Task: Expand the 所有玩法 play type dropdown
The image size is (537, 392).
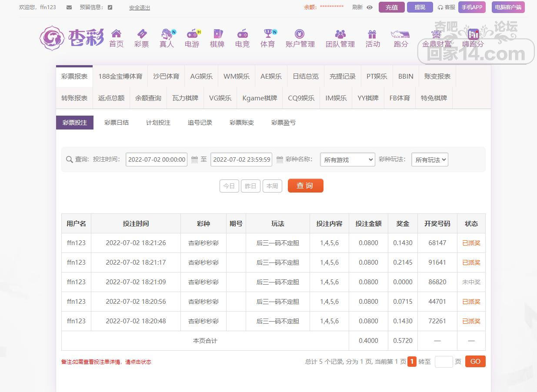Action: coord(429,160)
